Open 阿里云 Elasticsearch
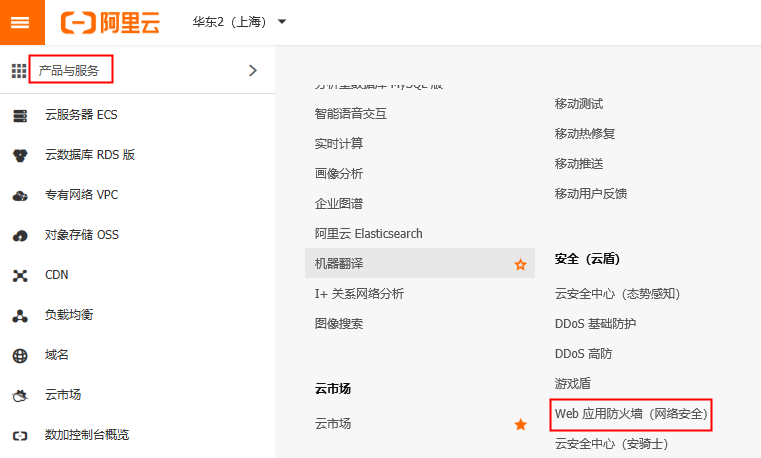 pos(368,233)
